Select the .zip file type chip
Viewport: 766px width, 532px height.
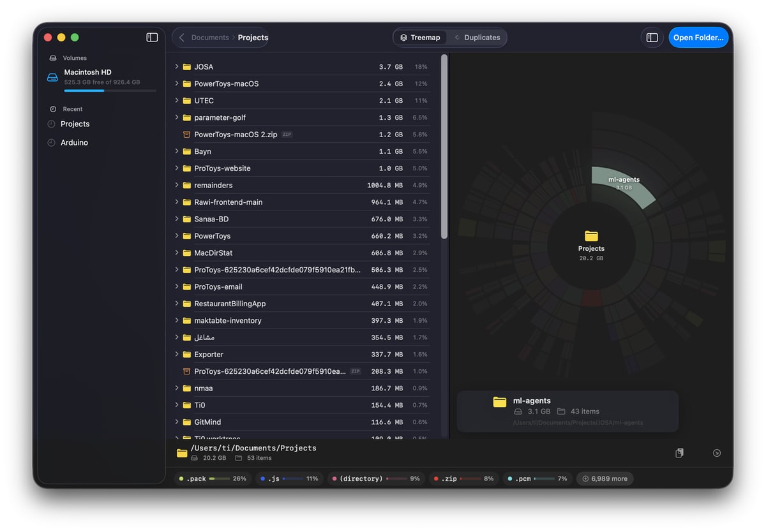tap(463, 478)
